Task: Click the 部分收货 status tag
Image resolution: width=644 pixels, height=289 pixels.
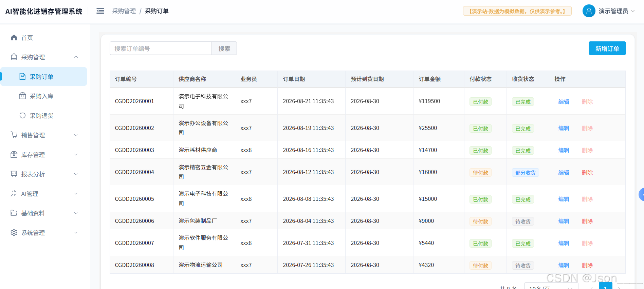Action: point(526,173)
